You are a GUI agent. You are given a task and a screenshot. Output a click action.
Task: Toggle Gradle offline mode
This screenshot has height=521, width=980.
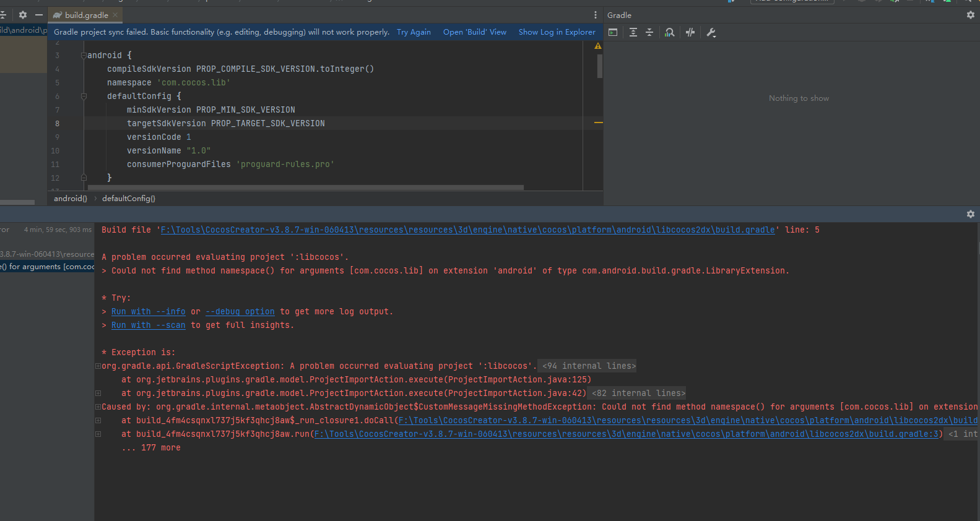click(690, 33)
